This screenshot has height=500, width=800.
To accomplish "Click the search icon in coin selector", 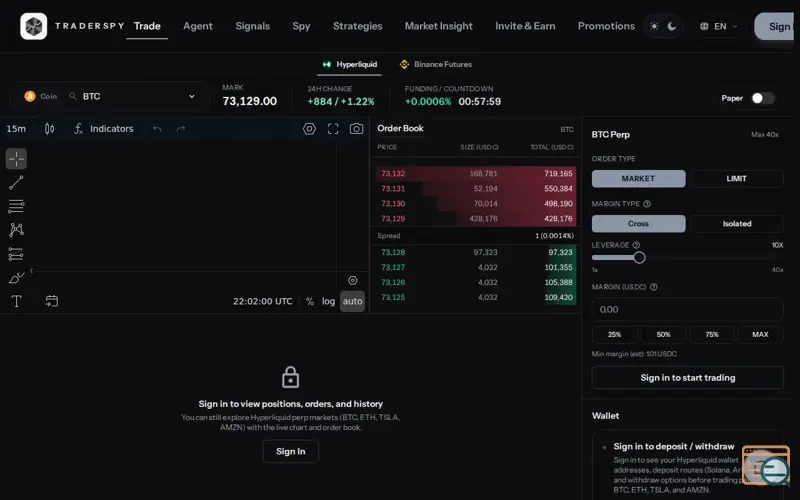I will (73, 96).
